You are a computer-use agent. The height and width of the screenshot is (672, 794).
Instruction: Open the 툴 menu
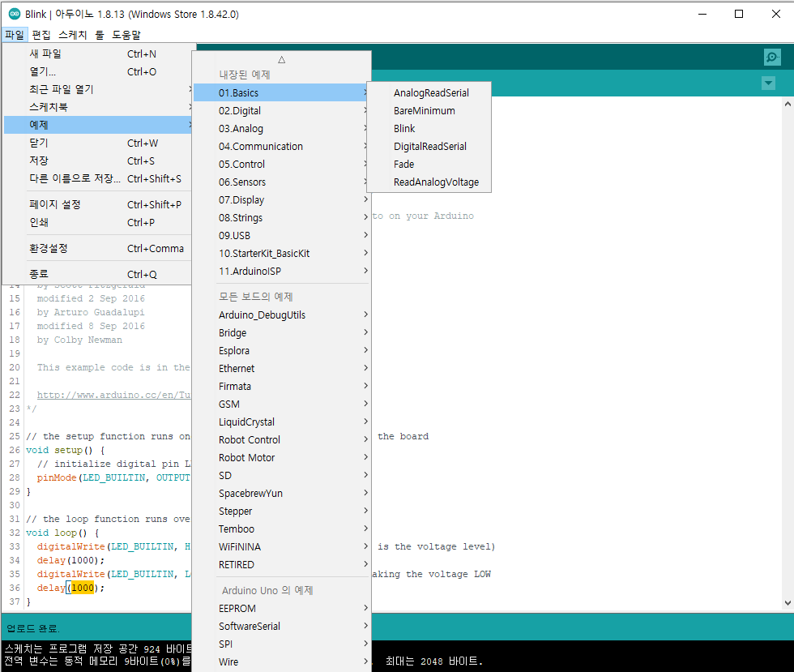[x=99, y=35]
